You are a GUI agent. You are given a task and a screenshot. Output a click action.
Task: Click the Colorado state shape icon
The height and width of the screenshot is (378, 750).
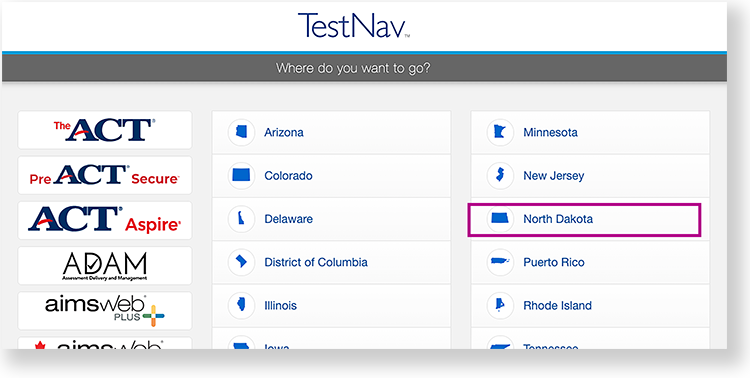tap(242, 176)
